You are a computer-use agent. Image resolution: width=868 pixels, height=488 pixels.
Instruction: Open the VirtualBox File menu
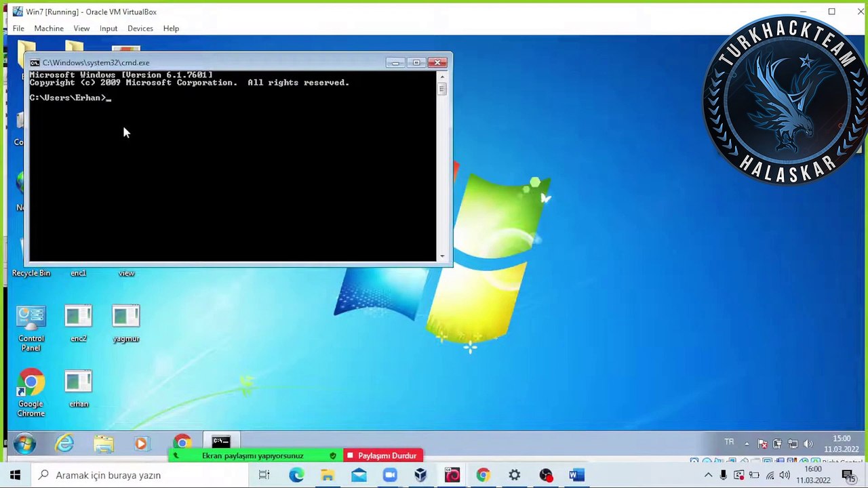[x=18, y=28]
